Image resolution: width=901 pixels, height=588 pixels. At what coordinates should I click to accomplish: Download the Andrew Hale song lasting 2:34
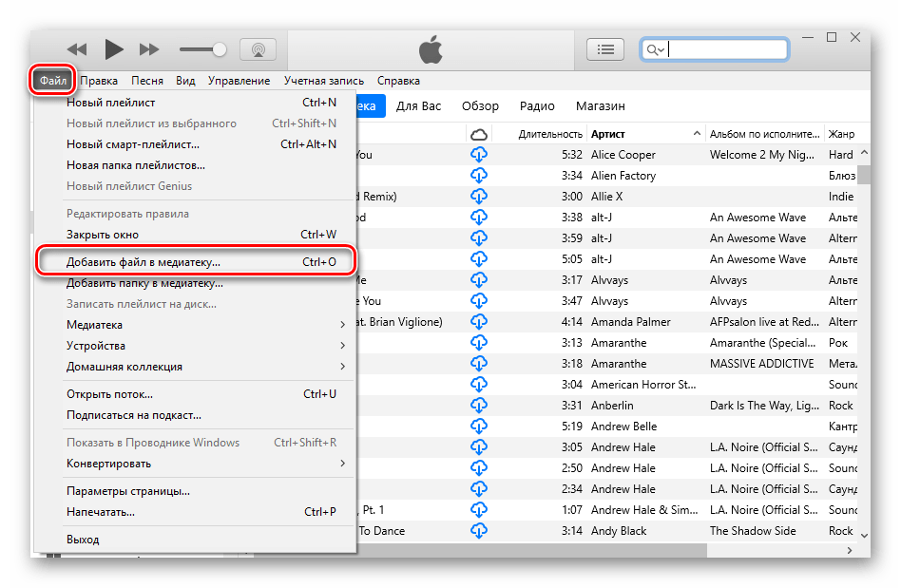(479, 488)
